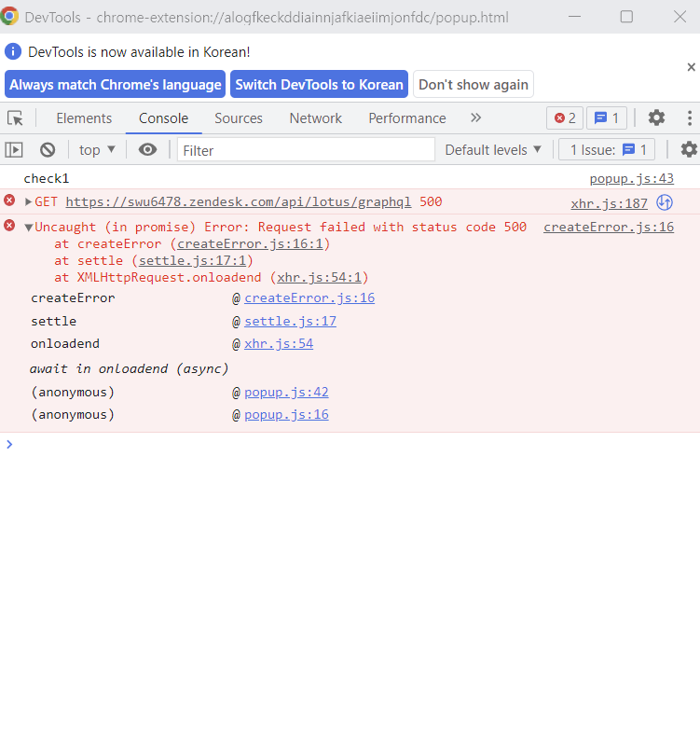The image size is (700, 733).
Task: Click Switch DevTools to Korean button
Action: pyautogui.click(x=319, y=84)
